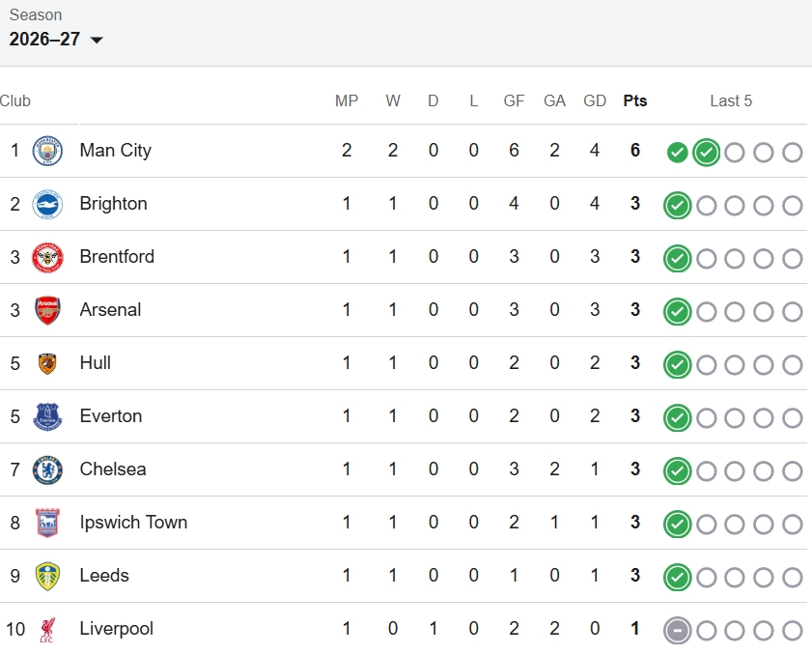Click the Man City club crest

tap(47, 151)
